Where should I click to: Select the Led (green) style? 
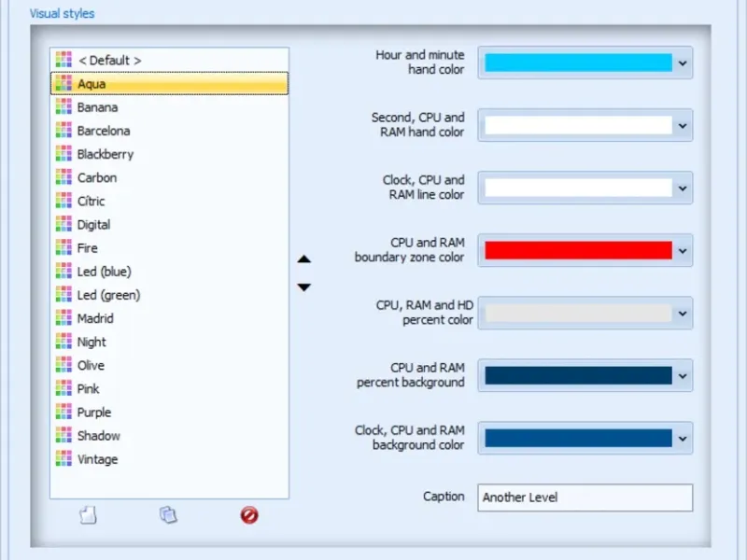[169, 295]
